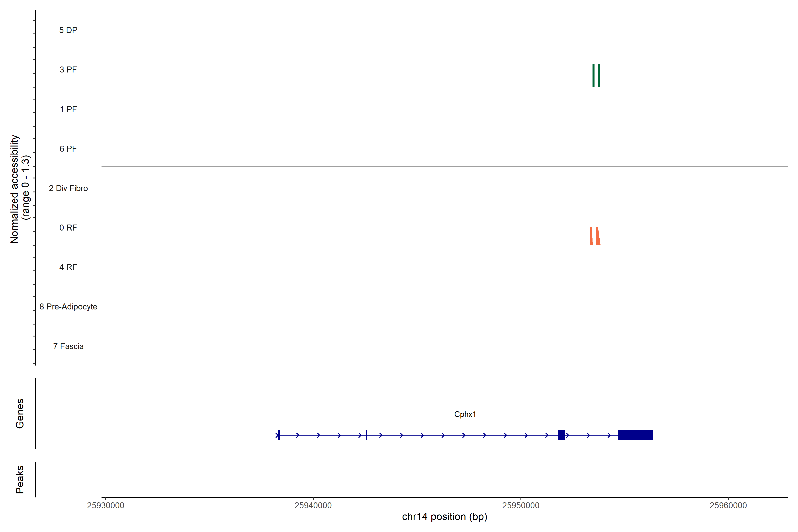Click the 25940000 x-axis tick label
This screenshot has height=532, width=798.
[x=313, y=505]
